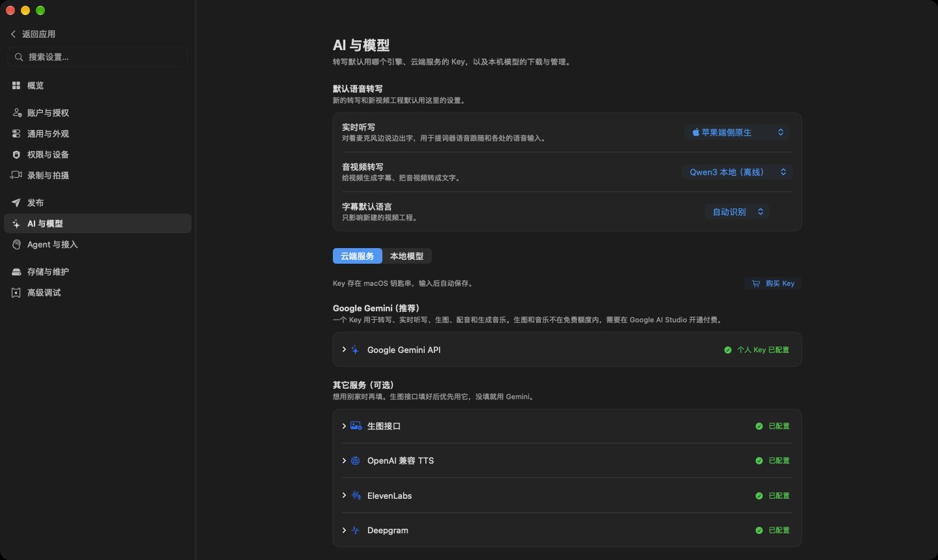Go back via 返回应用
Screen dimensions: 938x560
[33, 34]
